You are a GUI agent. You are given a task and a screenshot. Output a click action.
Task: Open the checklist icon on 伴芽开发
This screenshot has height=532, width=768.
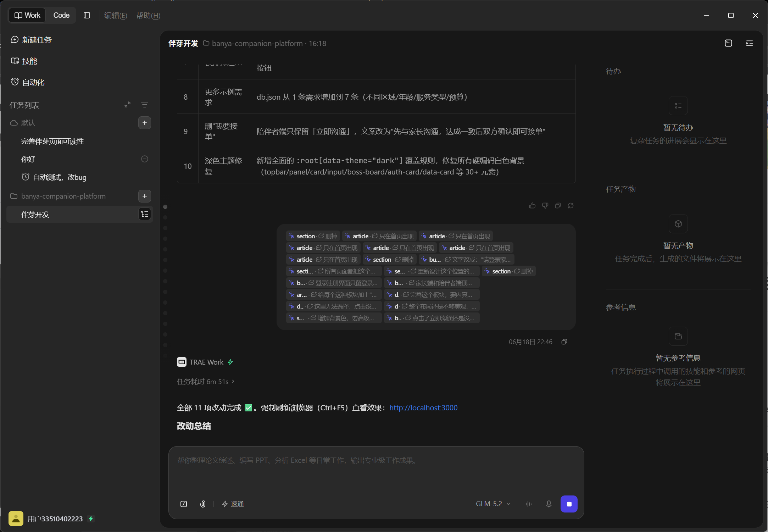(x=145, y=214)
